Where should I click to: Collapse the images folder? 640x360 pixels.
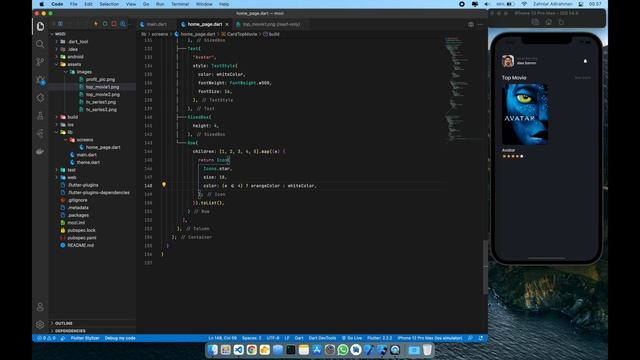[x=80, y=72]
